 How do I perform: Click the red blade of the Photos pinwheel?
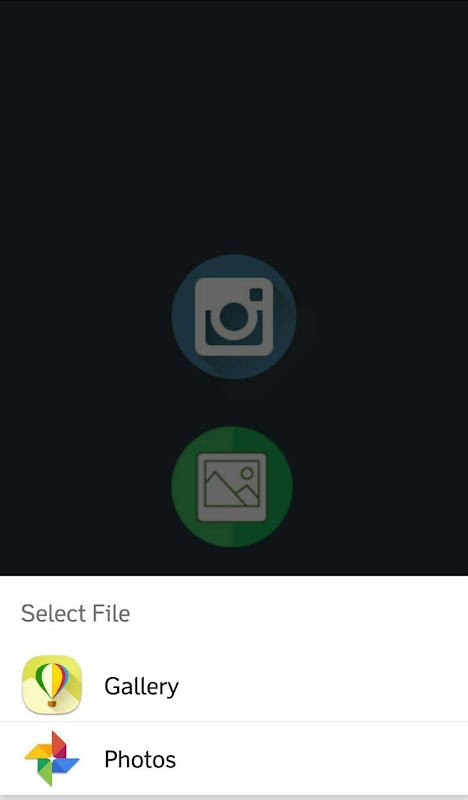[58, 745]
